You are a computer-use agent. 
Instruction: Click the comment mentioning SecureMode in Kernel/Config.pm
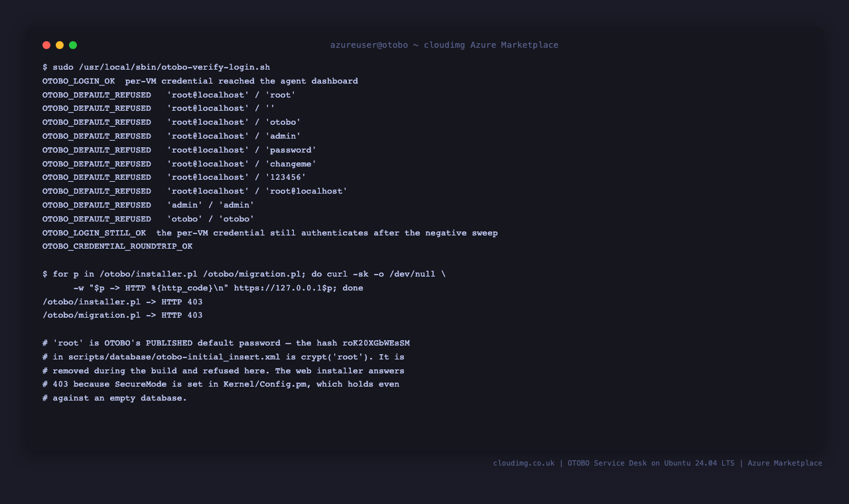tap(221, 384)
